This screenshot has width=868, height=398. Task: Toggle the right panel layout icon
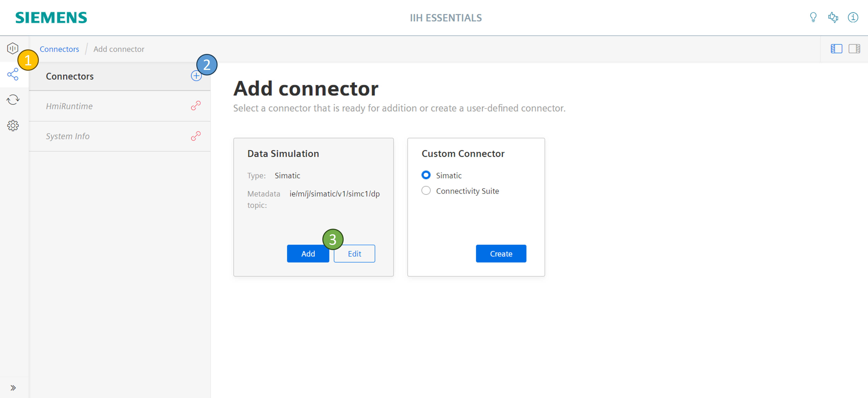[x=854, y=49]
